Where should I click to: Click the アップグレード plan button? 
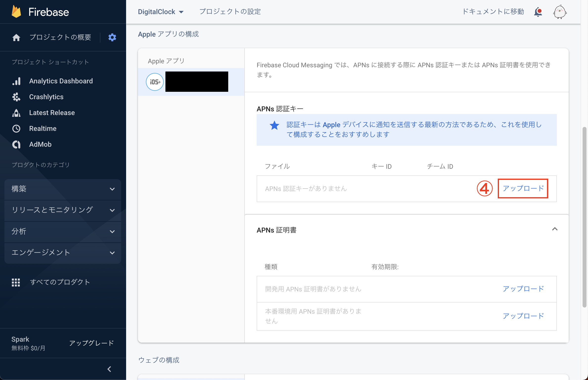pyautogui.click(x=91, y=343)
